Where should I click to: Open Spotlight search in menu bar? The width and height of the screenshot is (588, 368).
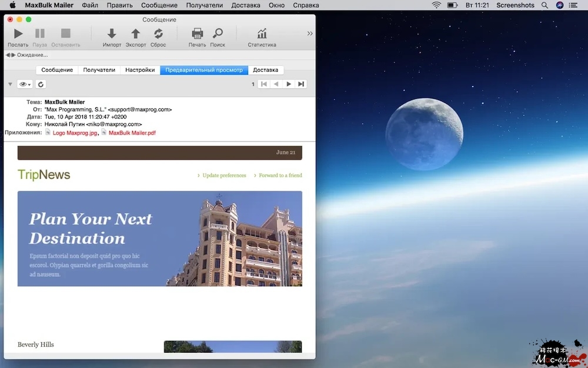pos(544,5)
